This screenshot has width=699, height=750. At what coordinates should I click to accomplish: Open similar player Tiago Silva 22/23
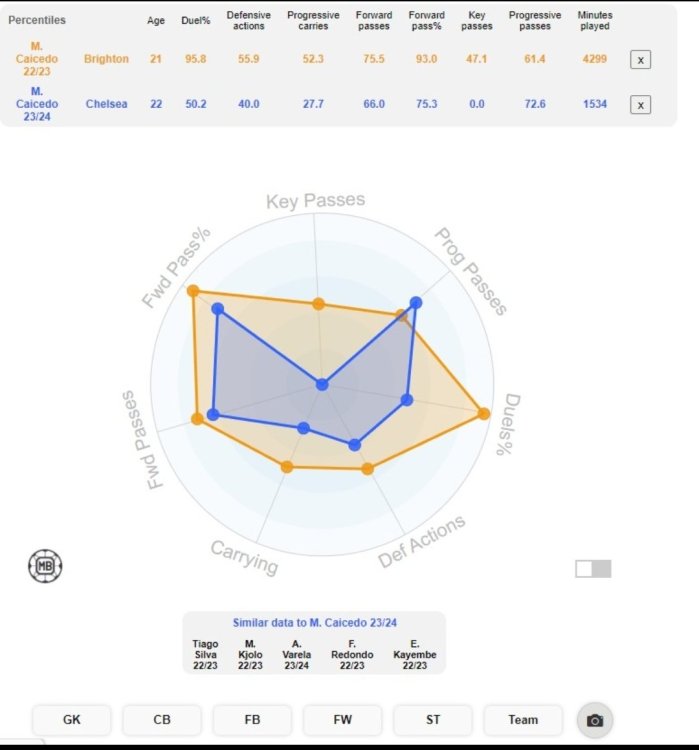[205, 654]
